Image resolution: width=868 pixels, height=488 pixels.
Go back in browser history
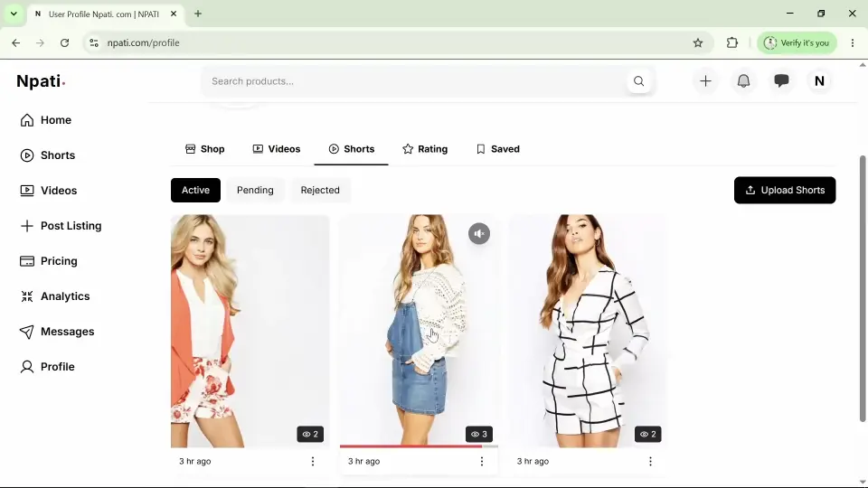[x=16, y=42]
